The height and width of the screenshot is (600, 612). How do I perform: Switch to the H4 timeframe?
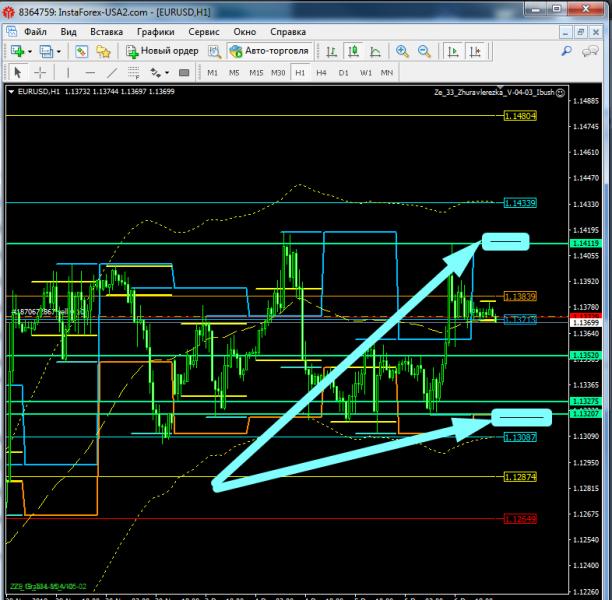coord(321,72)
